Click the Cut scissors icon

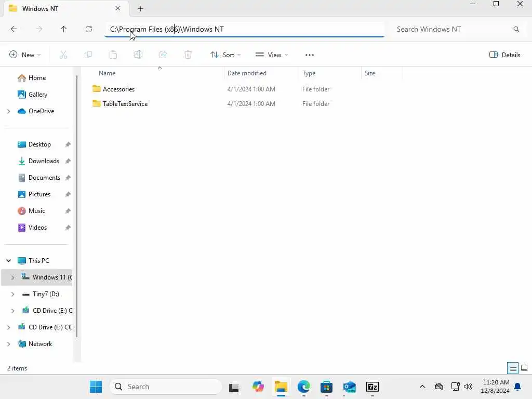(63, 55)
